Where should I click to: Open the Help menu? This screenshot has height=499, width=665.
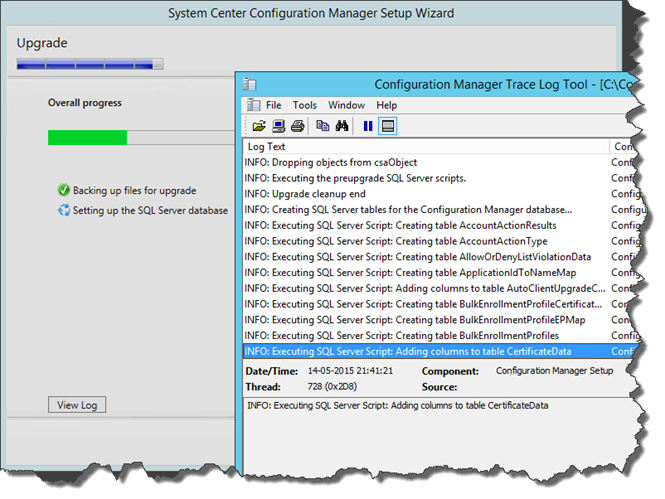click(386, 105)
